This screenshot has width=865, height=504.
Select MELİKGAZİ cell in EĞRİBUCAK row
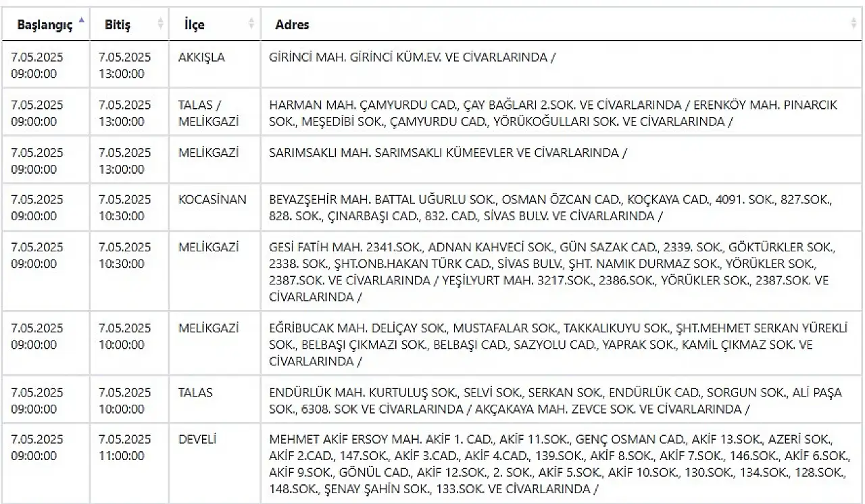[x=215, y=343]
